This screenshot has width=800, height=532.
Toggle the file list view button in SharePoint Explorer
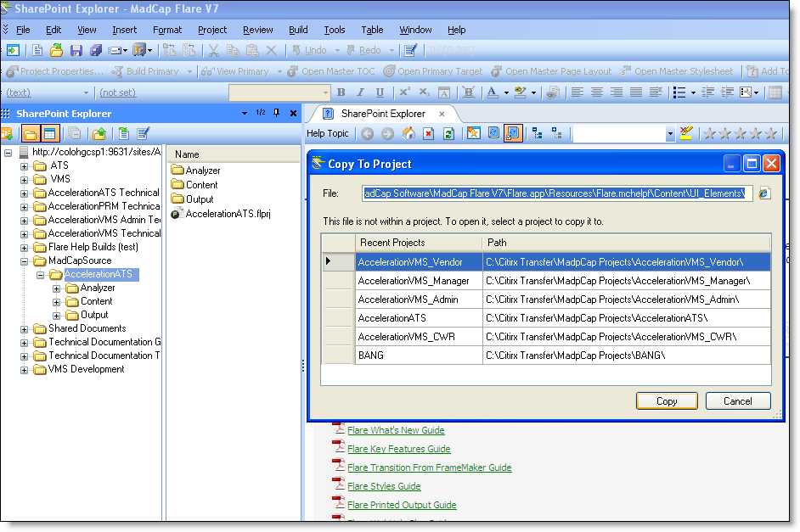coord(50,133)
